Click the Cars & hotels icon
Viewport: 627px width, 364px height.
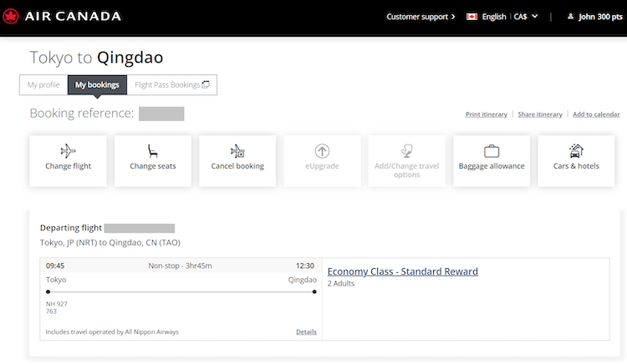(x=576, y=151)
